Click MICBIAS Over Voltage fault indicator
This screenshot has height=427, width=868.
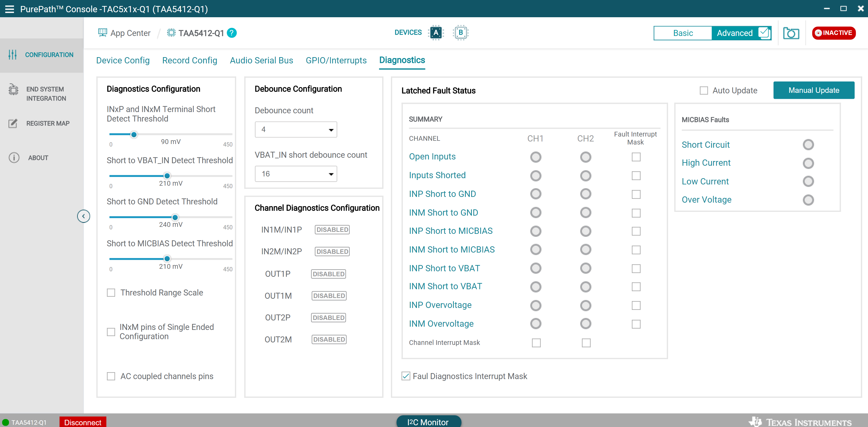tap(808, 200)
